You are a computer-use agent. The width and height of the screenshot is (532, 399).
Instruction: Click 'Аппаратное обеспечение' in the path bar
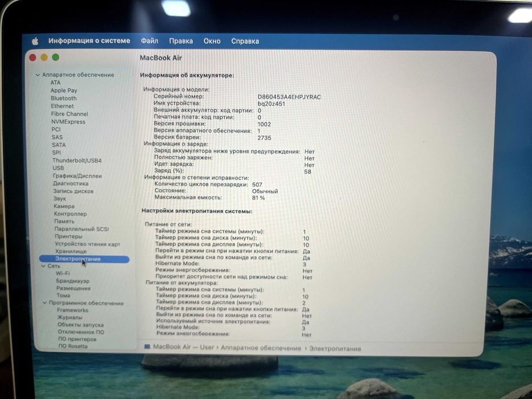(261, 348)
